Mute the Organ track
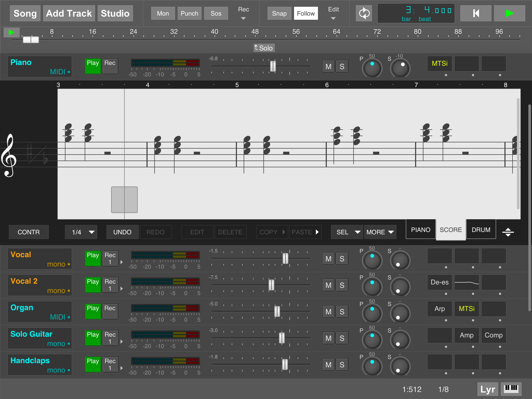 click(328, 312)
